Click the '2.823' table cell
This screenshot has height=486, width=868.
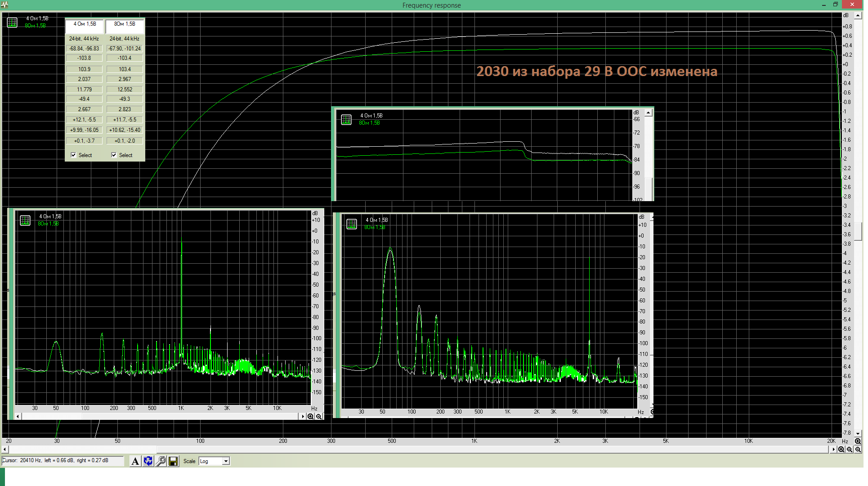(x=125, y=110)
